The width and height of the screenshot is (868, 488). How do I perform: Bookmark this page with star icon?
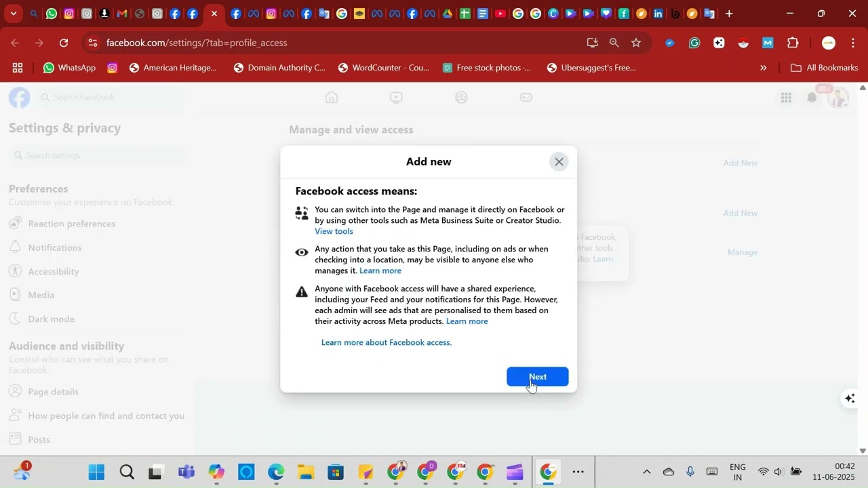636,43
